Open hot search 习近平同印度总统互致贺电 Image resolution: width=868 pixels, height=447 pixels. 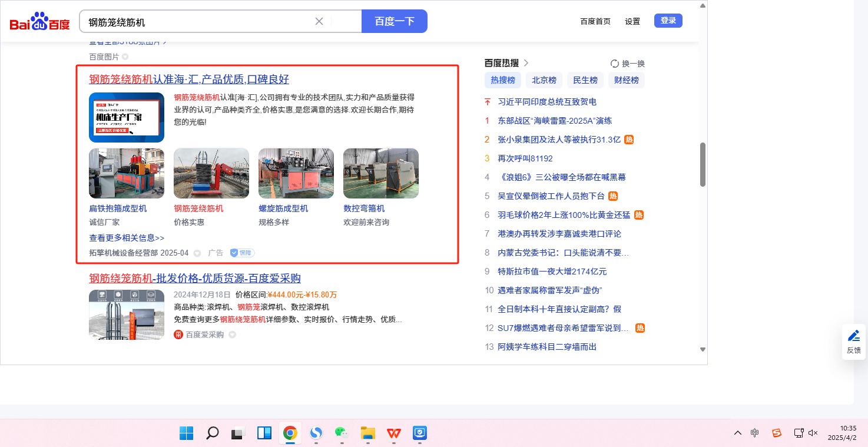pyautogui.click(x=547, y=102)
